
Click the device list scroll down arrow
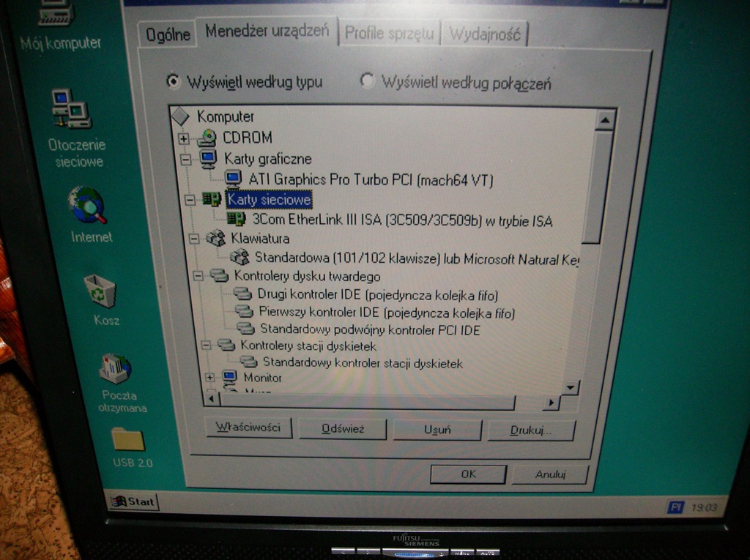[x=571, y=387]
